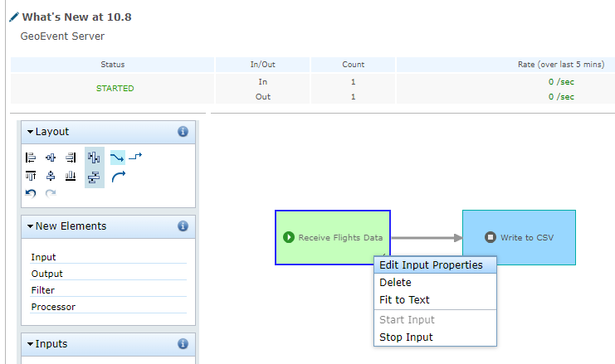Click the align right layout icon
The image size is (615, 364).
point(71,158)
